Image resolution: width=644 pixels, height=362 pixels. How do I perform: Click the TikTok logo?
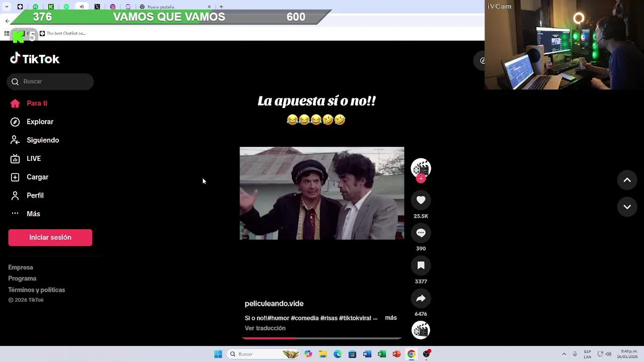click(x=35, y=59)
